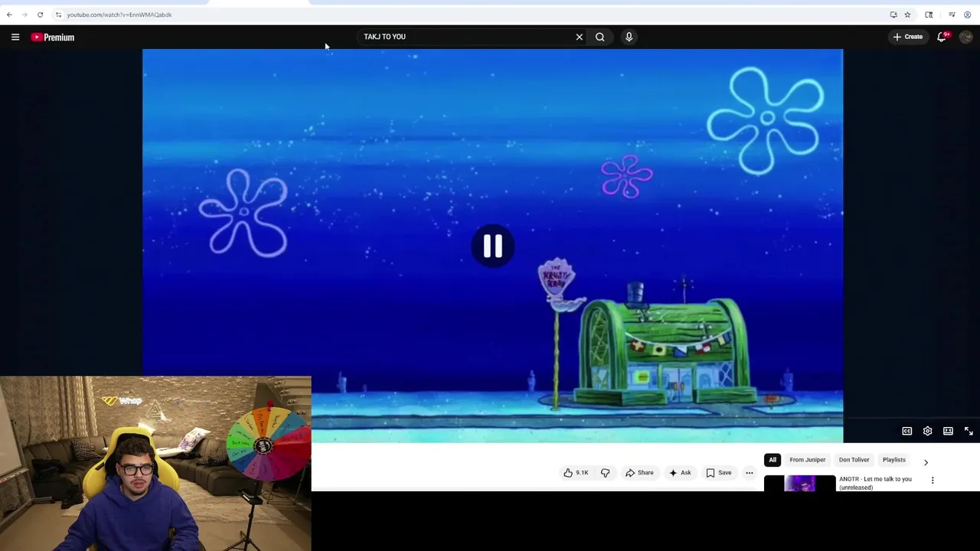The height and width of the screenshot is (551, 980).
Task: Enter full screen on the player
Action: coord(969,432)
